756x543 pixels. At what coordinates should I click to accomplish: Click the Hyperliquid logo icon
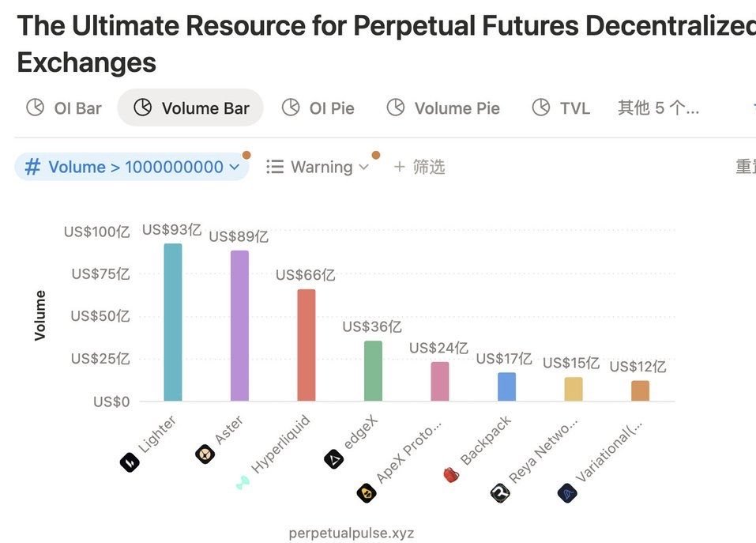243,482
